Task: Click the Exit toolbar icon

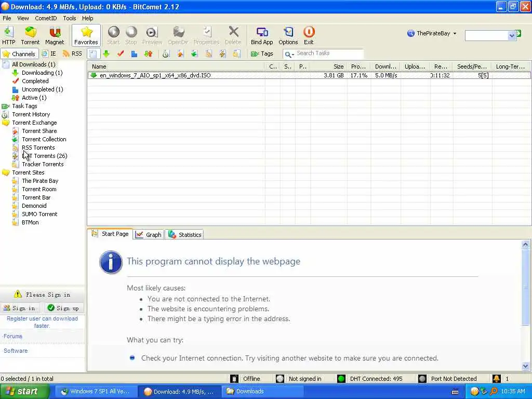Action: point(309,35)
